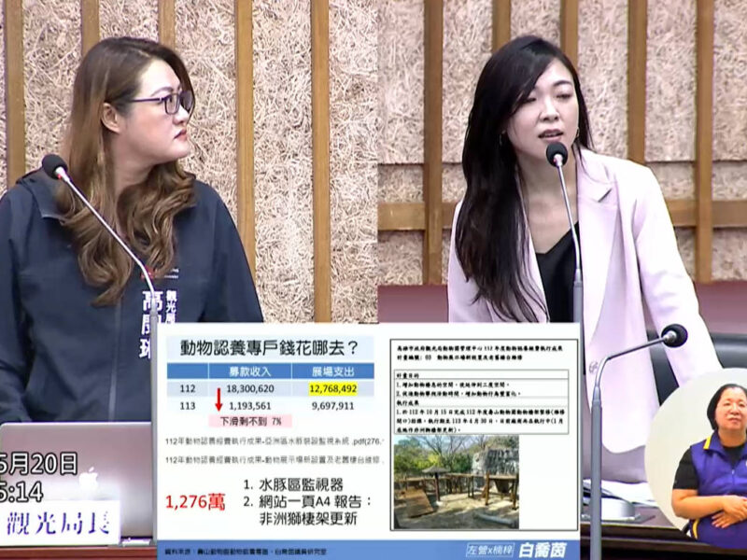Viewport: 747px width, 560px height.
Task: Click the 5:14 time overlay
Action: 21,492
